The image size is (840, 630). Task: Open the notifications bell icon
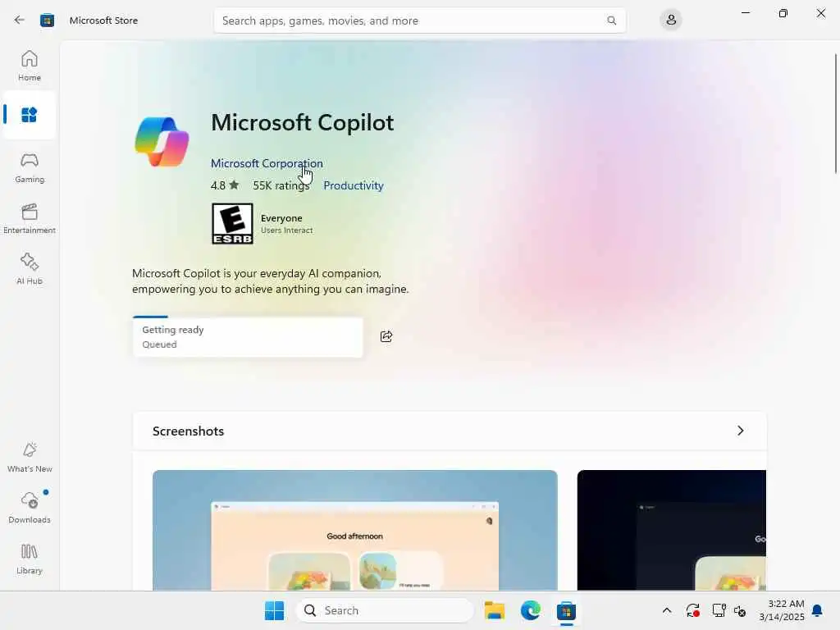pyautogui.click(x=818, y=610)
